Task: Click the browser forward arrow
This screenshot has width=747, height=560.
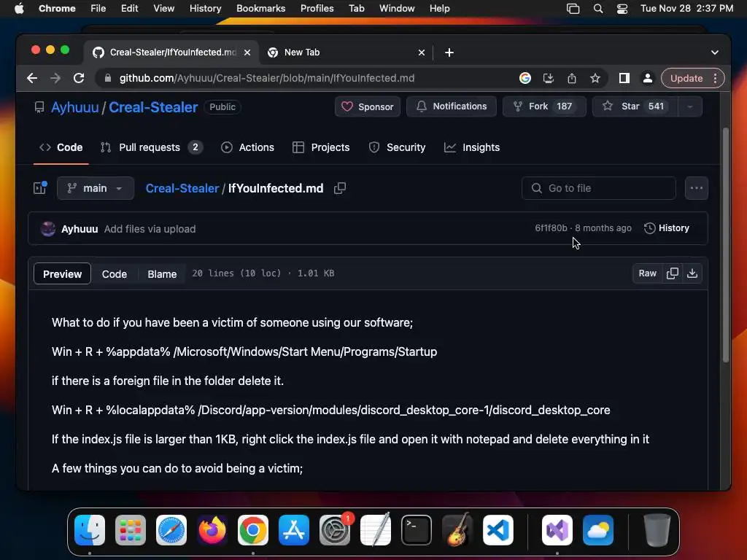Action: (55, 78)
